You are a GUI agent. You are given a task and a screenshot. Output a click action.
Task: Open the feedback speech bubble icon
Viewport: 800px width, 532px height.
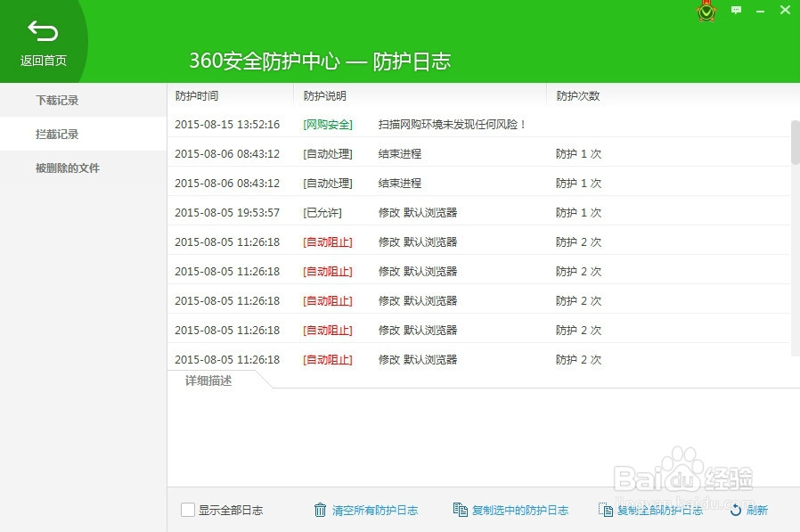736,10
